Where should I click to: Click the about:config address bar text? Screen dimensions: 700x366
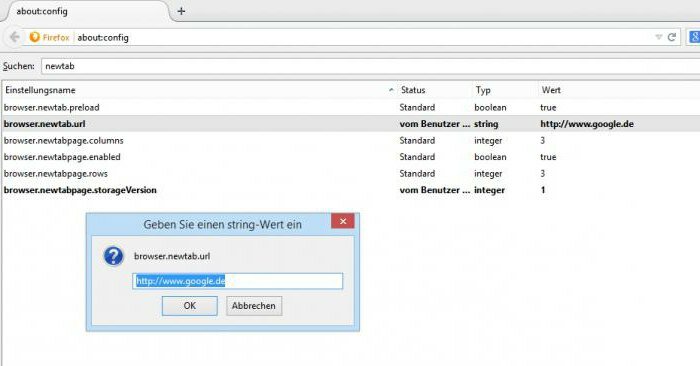(103, 37)
